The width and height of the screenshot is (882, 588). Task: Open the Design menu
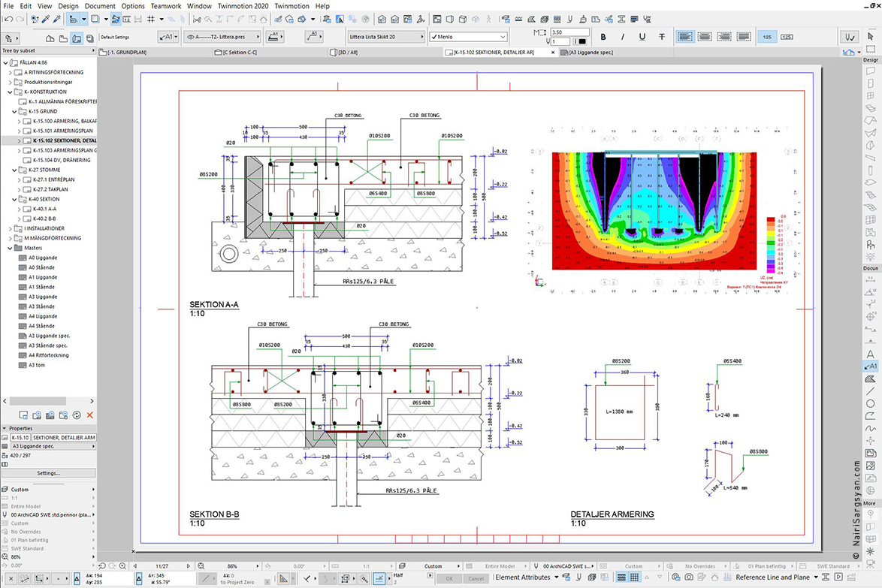[68, 5]
